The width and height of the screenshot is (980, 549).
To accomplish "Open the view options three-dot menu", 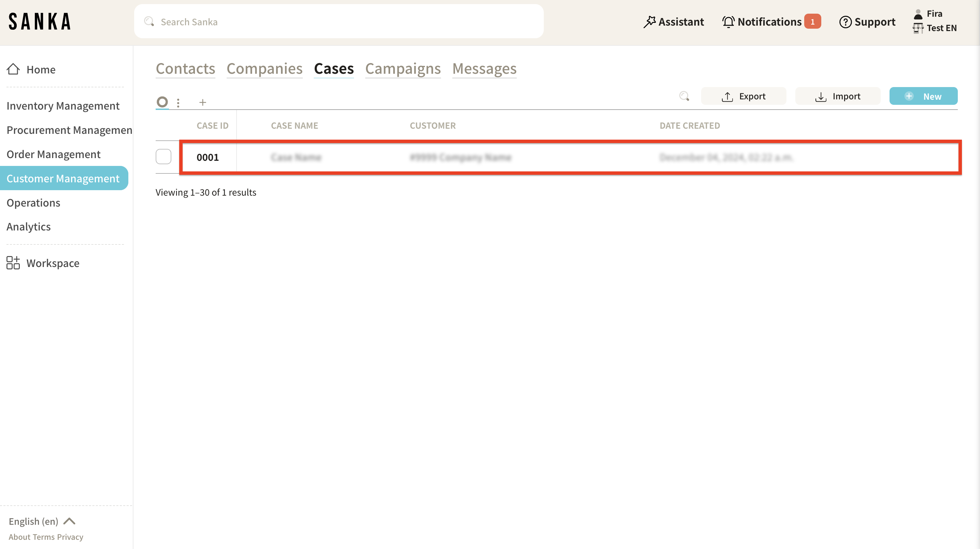I will pyautogui.click(x=178, y=102).
